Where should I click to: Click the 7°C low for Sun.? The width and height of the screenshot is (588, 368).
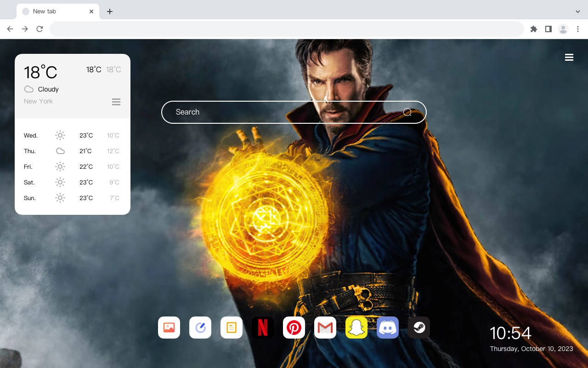(114, 198)
